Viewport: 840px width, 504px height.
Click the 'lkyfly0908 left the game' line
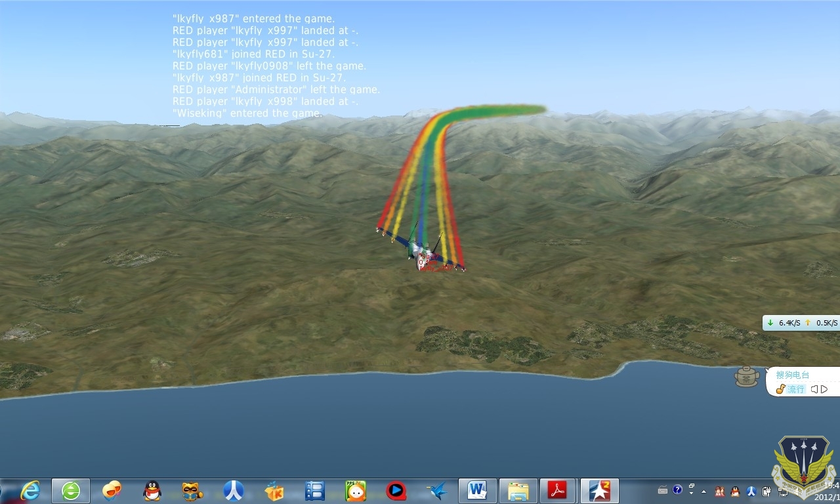coord(269,66)
